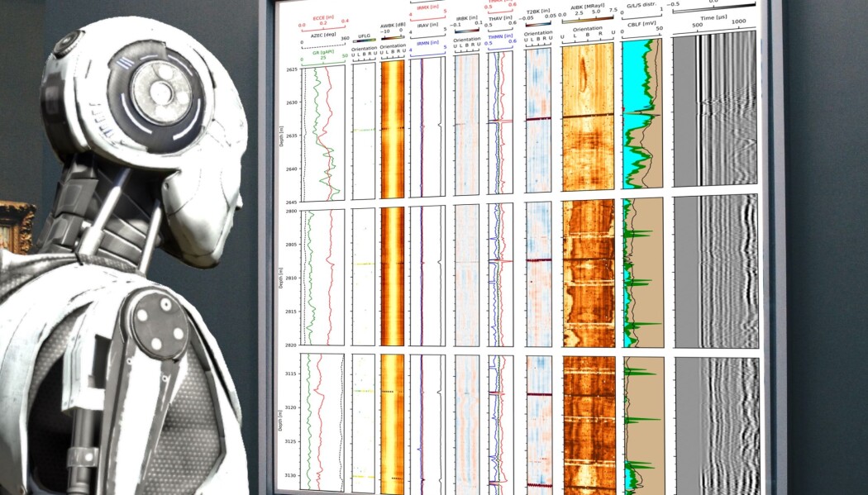Click the CBLF [mV] axis label

[x=641, y=24]
